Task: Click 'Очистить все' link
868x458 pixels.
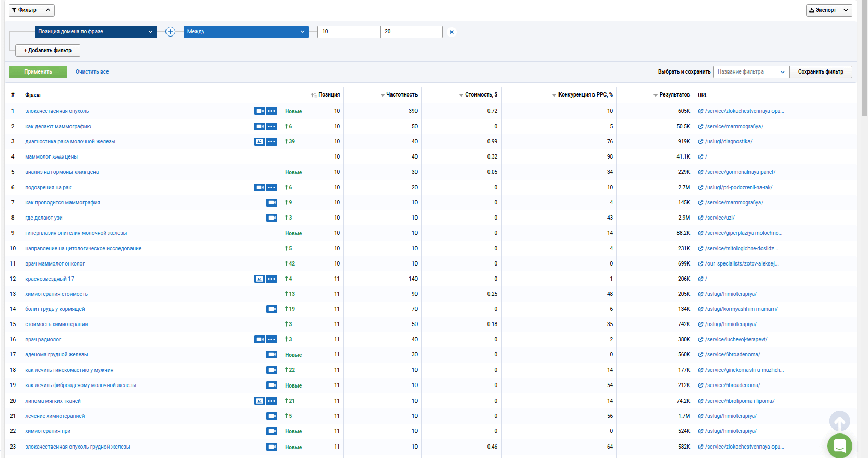Action: click(92, 72)
